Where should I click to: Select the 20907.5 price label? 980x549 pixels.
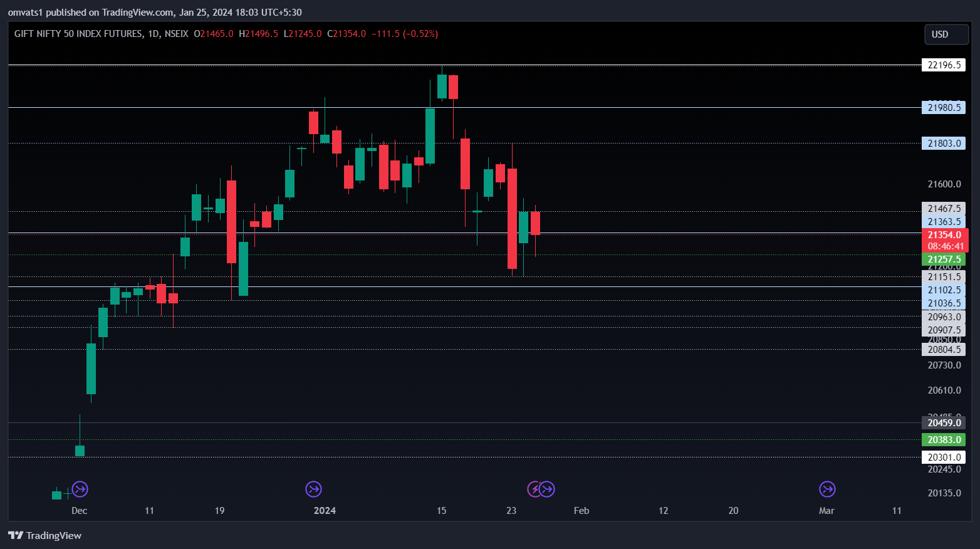click(944, 330)
